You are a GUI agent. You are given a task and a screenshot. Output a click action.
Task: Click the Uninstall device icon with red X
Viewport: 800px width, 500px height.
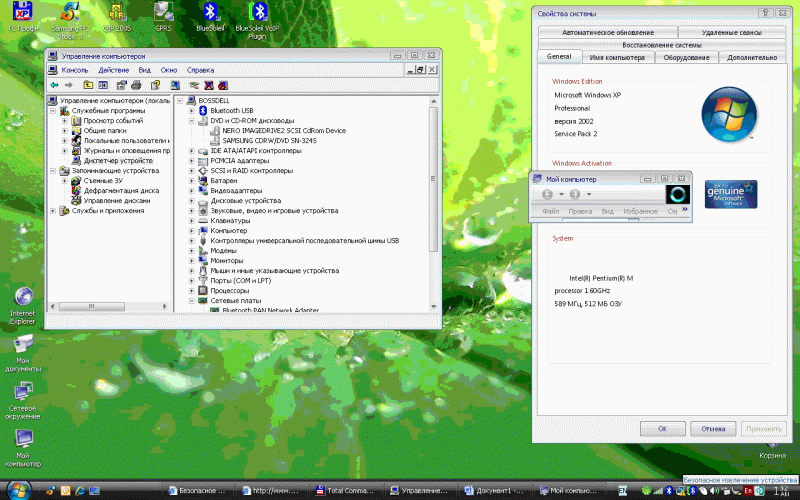pyautogui.click(x=209, y=85)
